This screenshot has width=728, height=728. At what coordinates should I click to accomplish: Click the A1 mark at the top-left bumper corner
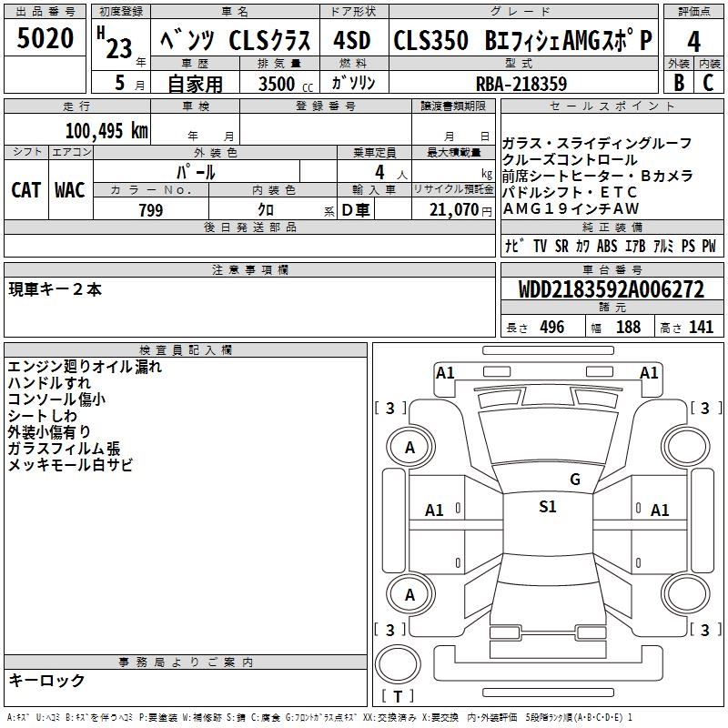445,372
